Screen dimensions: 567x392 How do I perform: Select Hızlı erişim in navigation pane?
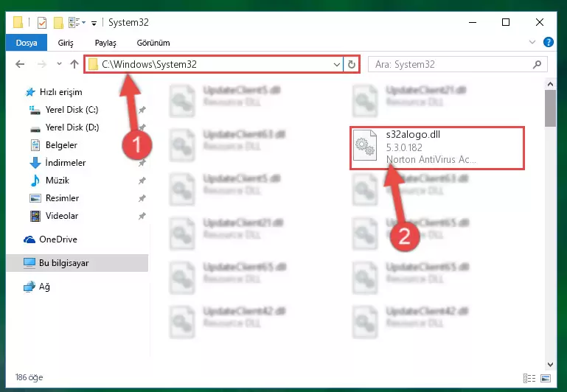[55, 92]
